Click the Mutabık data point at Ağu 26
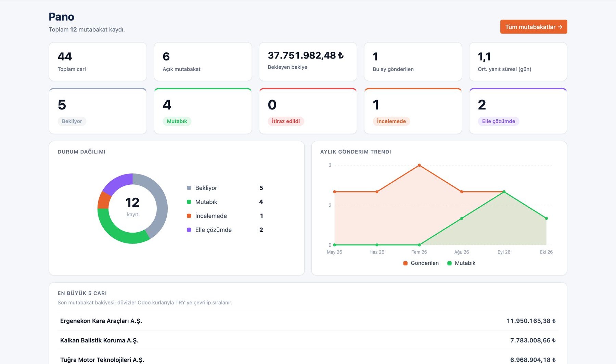The width and height of the screenshot is (616, 364). [x=462, y=218]
